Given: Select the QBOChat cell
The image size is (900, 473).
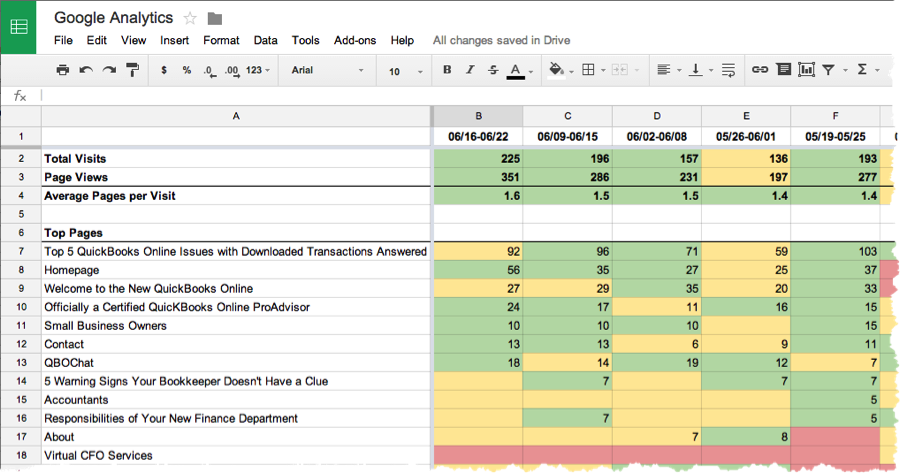Looking at the screenshot, I should (236, 363).
